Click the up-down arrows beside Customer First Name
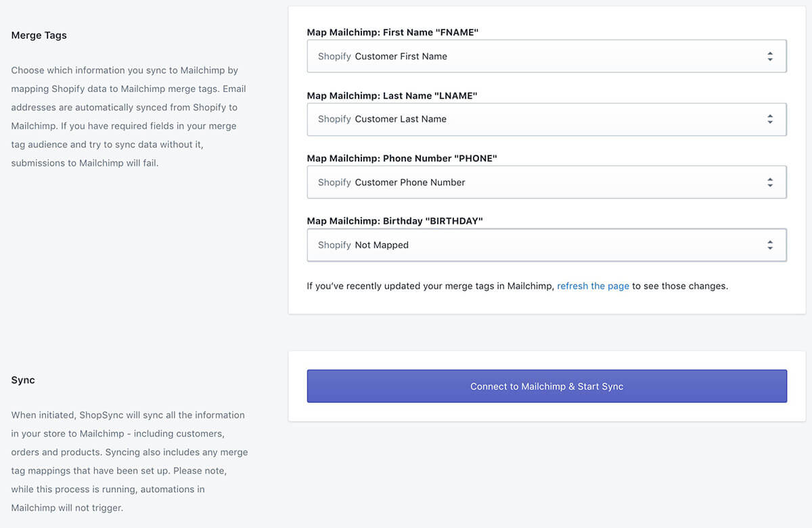 click(770, 57)
